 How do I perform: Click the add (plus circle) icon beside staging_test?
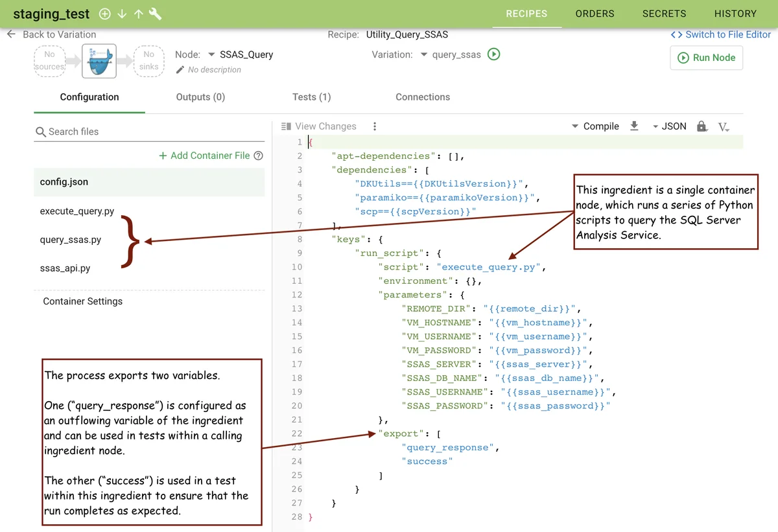click(105, 14)
